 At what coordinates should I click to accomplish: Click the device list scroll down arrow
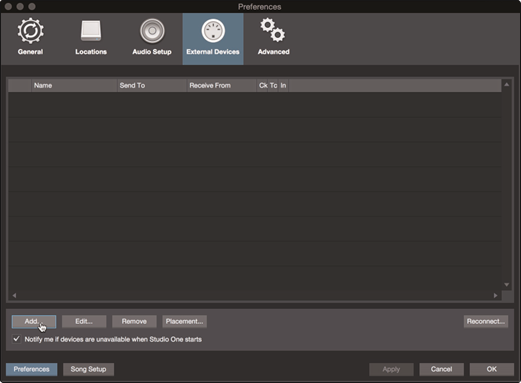[507, 285]
